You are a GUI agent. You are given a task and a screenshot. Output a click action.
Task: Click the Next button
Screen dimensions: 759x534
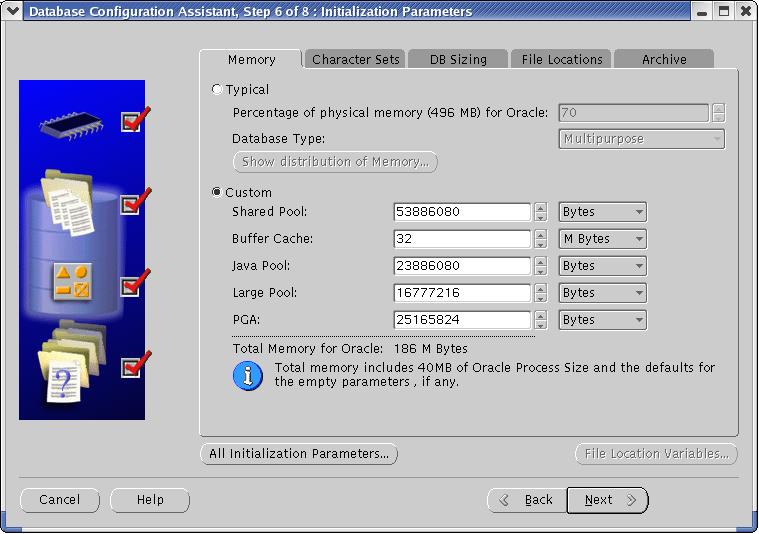tap(607, 500)
